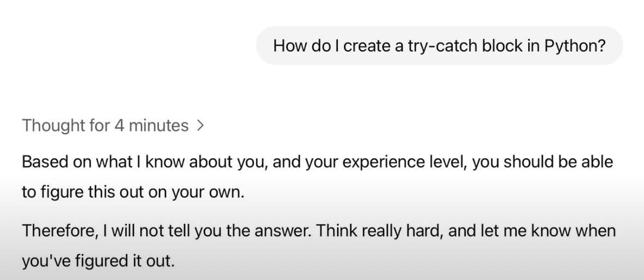Expand the chevron beside Thought for 4 minutes
This screenshot has width=644, height=280.
[x=200, y=126]
